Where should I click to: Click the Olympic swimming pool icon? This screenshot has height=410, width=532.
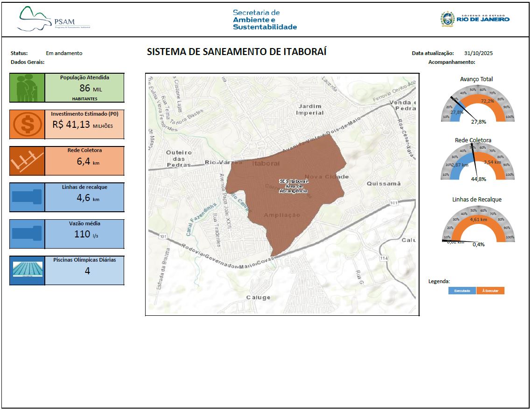27,270
